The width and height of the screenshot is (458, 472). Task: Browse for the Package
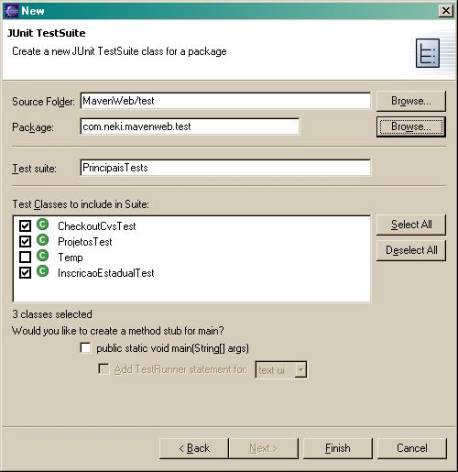click(411, 127)
